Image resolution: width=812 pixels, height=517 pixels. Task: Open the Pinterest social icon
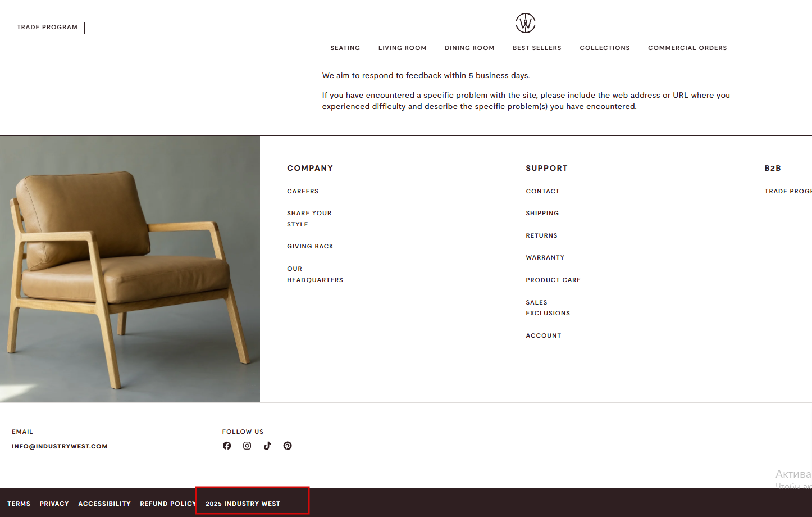point(288,446)
